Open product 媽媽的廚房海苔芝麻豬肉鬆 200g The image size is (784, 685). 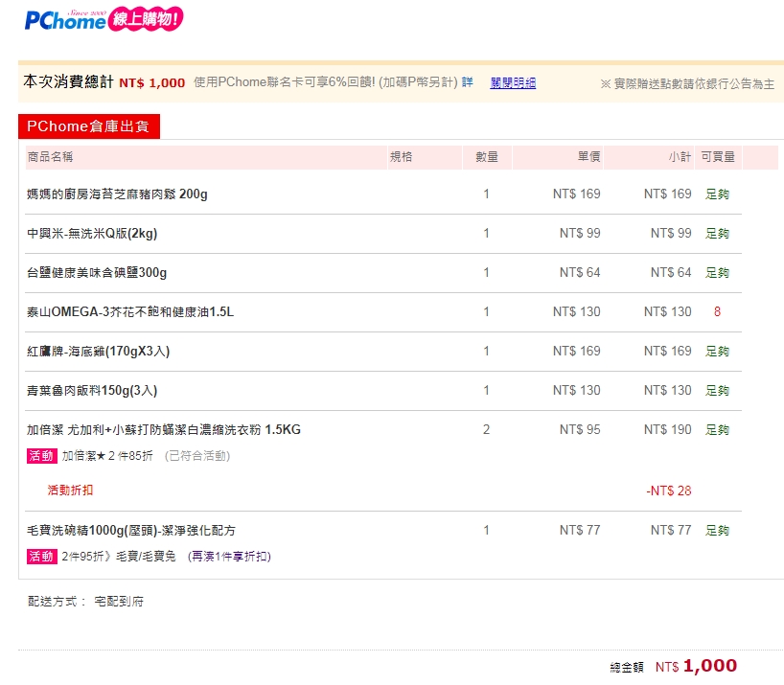click(117, 194)
